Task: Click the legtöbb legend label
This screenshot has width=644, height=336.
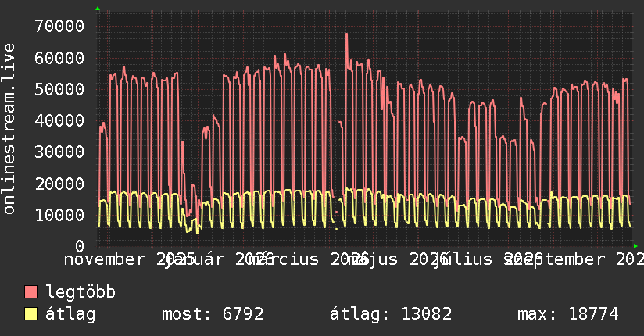Action: 80,291
